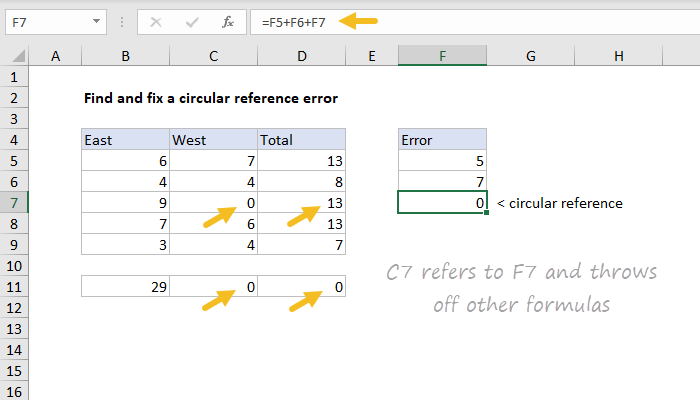
Task: Select row 8 header
Action: pyautogui.click(x=14, y=224)
